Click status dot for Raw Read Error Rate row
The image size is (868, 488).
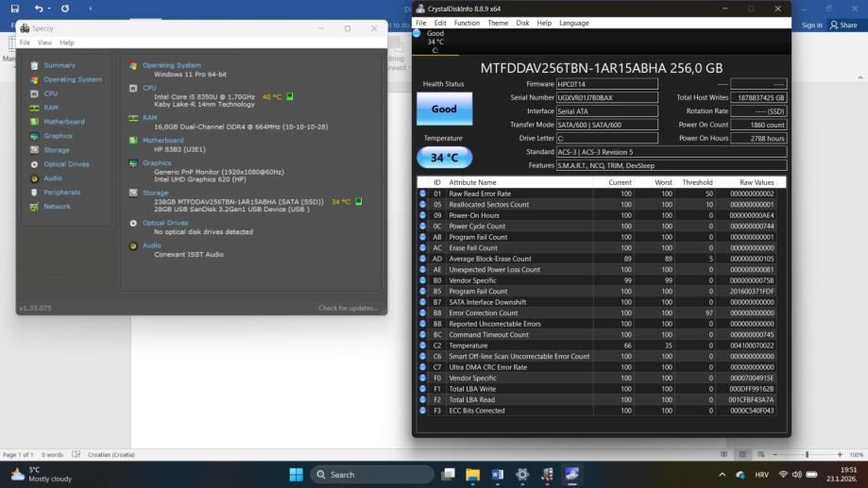422,194
